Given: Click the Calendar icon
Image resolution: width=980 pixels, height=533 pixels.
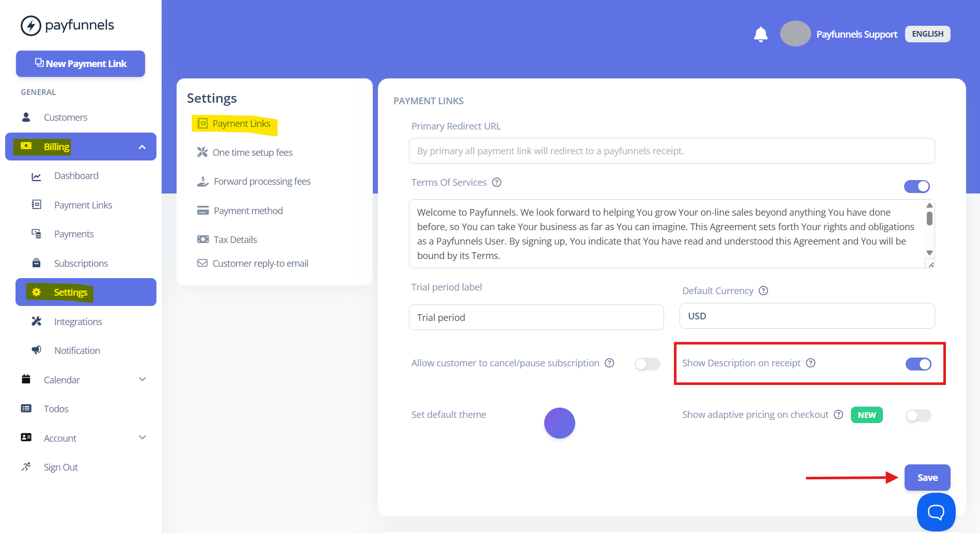Looking at the screenshot, I should click(26, 379).
